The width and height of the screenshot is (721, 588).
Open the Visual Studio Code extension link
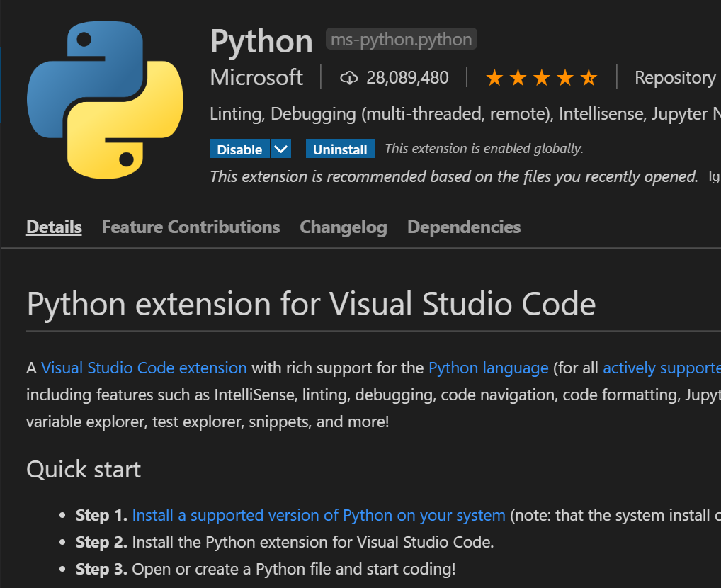143,368
